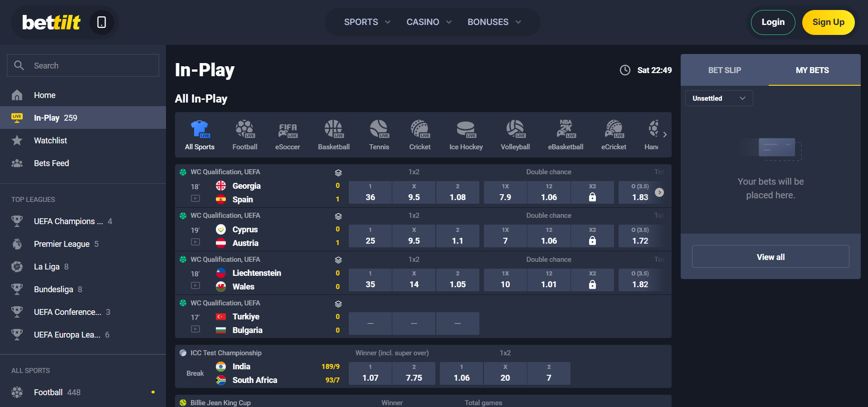Show more odds arrow for Georgia vs Spain

pos(659,192)
